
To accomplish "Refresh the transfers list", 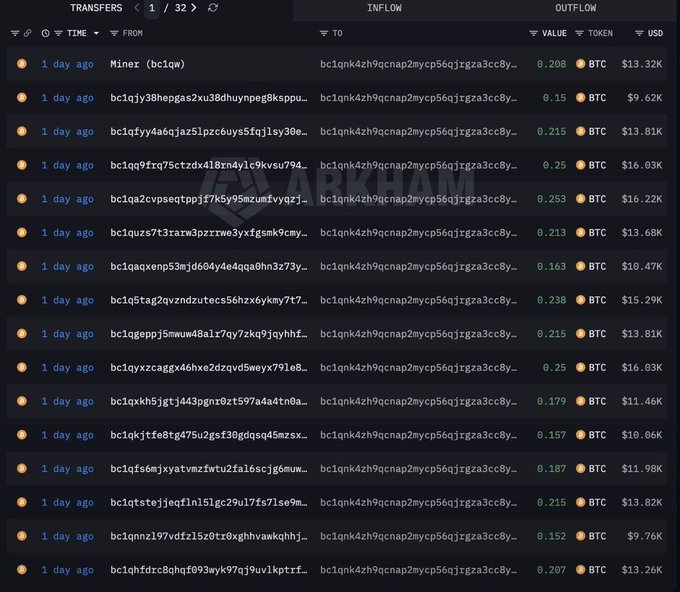I will pos(213,8).
